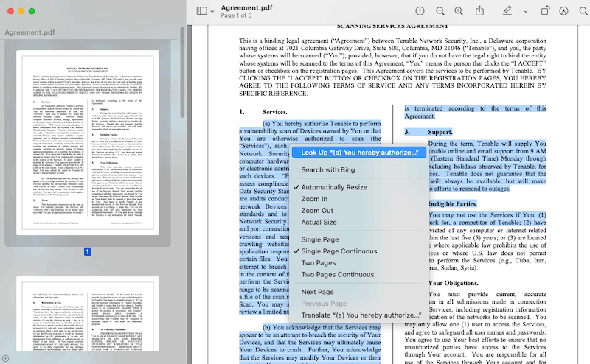Screen dimensions: 590x364
Task: Click the Inspector info icon
Action: (x=420, y=11)
